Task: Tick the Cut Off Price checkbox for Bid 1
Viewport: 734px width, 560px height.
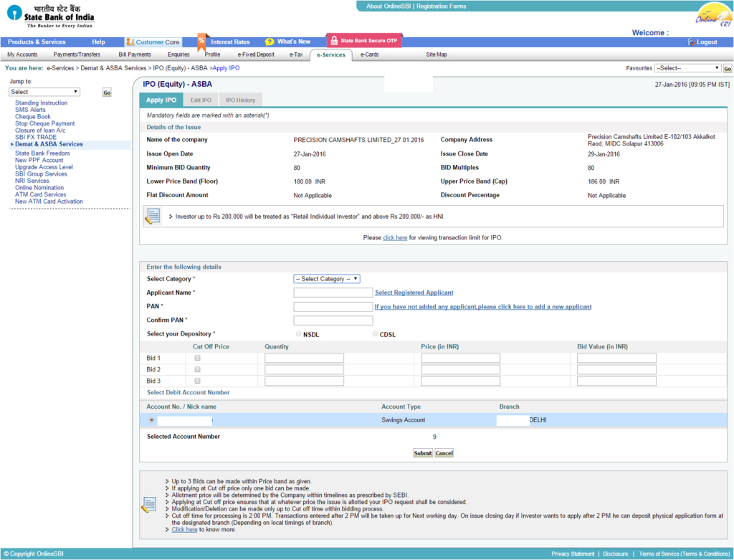Action: [x=198, y=358]
